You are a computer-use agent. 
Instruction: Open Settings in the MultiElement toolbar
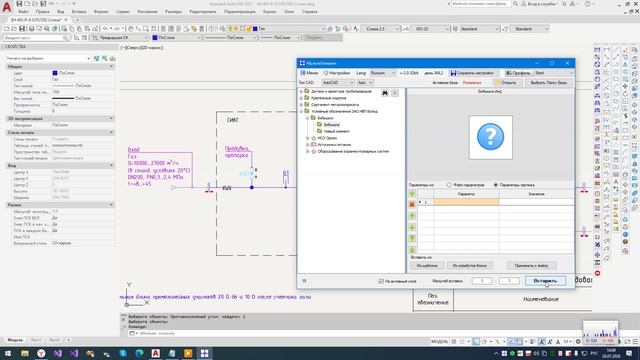coord(337,73)
